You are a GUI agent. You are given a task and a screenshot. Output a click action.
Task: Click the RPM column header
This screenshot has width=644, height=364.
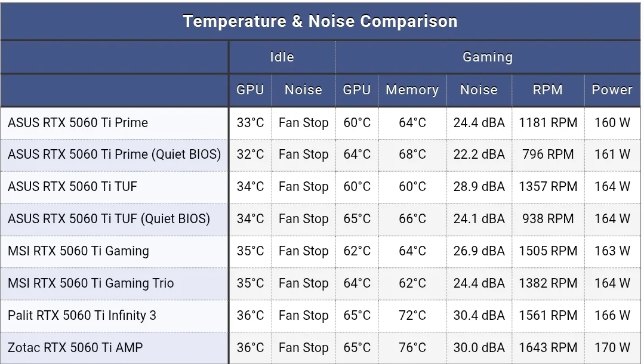point(547,90)
